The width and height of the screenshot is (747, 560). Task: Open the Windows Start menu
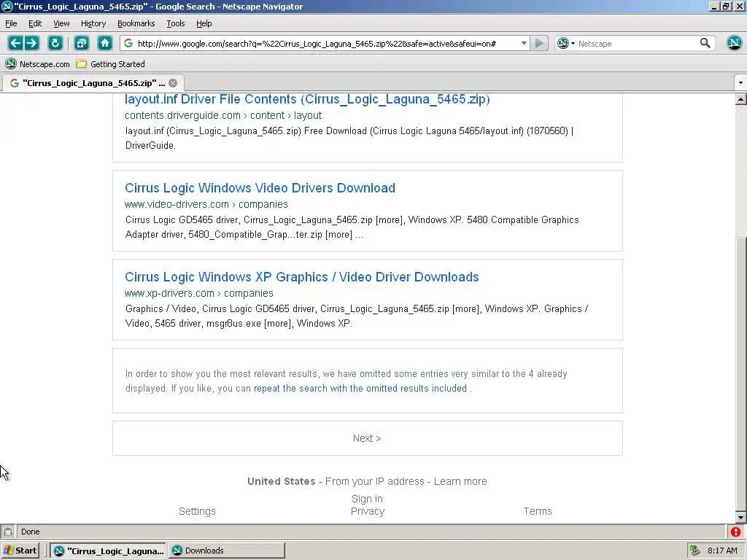coord(20,551)
